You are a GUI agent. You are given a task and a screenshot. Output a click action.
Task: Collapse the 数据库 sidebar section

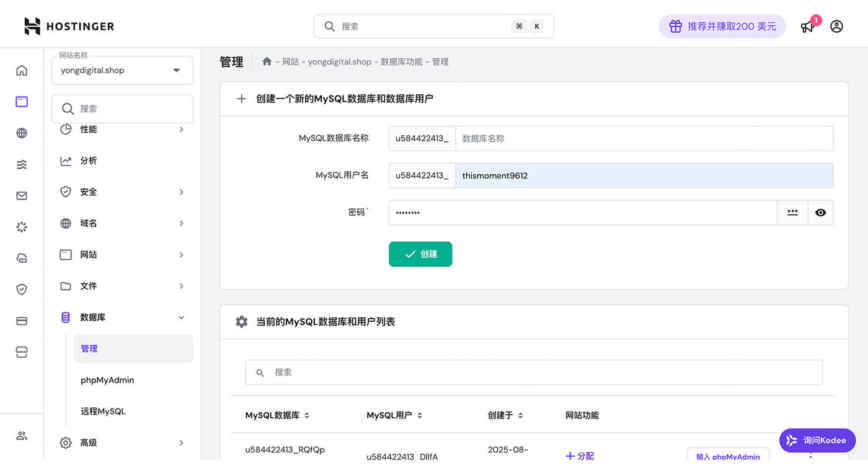coord(182,317)
